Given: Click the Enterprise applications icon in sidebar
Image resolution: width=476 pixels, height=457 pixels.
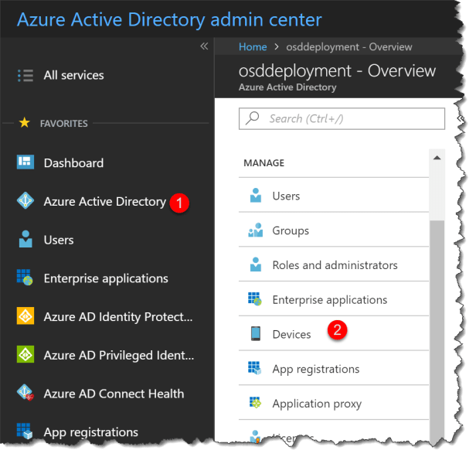Looking at the screenshot, I should (25, 278).
